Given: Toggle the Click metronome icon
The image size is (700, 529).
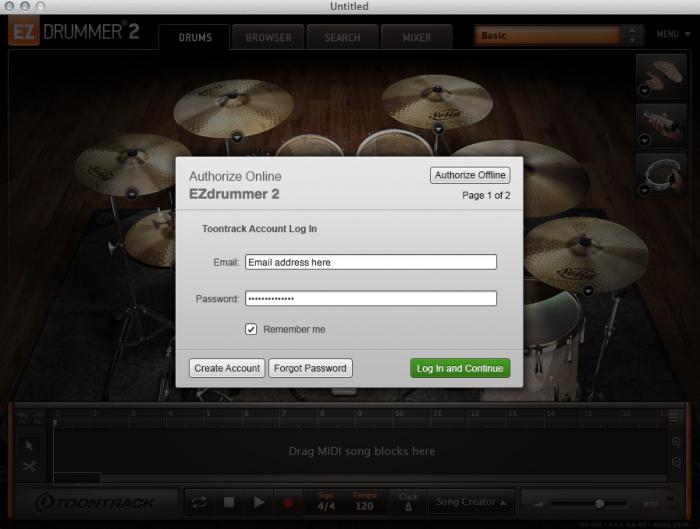Looking at the screenshot, I should [x=408, y=507].
